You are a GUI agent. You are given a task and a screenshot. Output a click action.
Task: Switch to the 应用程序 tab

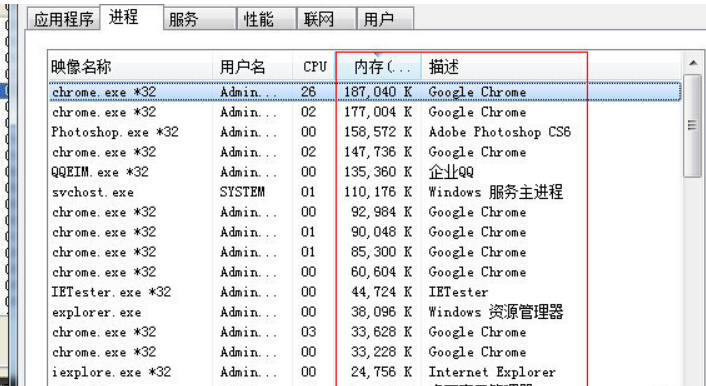[63, 19]
